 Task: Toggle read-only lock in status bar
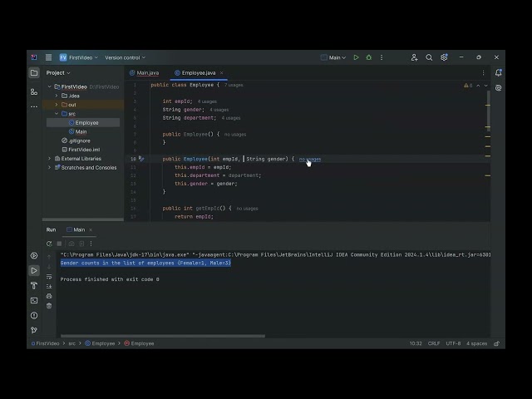click(496, 343)
